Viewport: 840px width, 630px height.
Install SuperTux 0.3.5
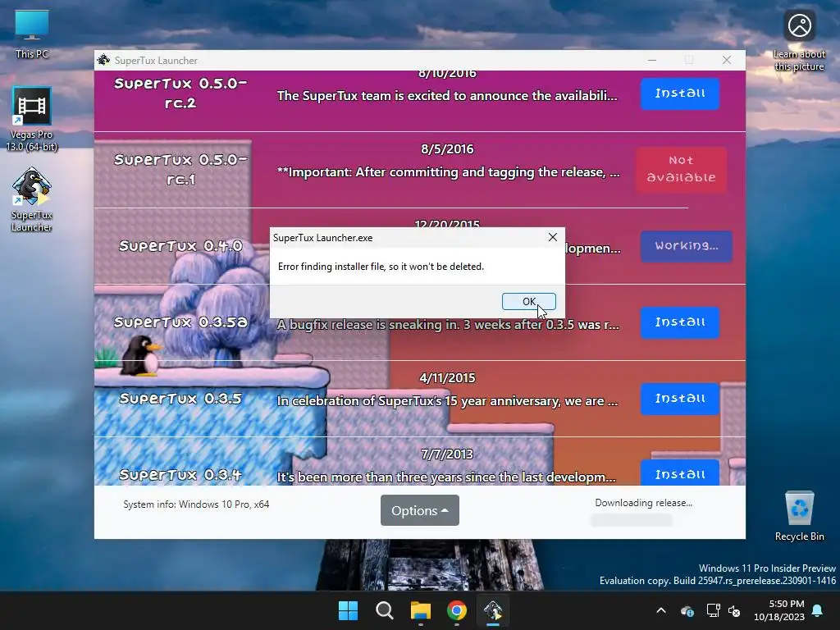[680, 399]
